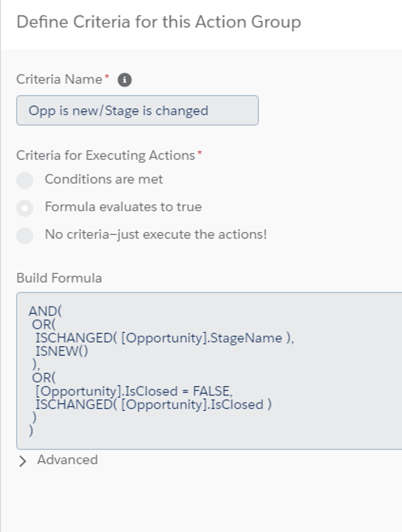402x532 pixels.
Task: Select the Formula evaluates to true radio button
Action: [25, 208]
